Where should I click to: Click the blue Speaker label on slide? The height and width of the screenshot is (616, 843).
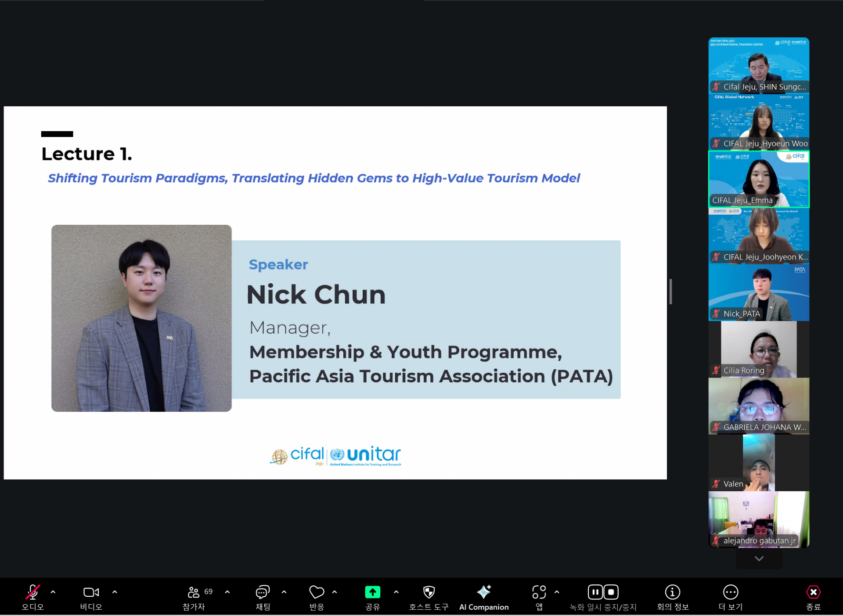(278, 265)
